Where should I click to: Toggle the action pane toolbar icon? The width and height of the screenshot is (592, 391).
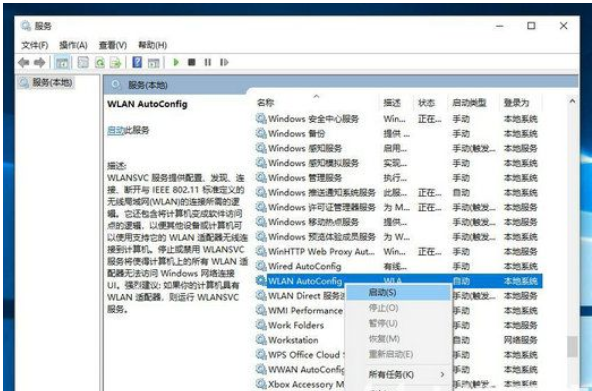pyautogui.click(x=153, y=62)
